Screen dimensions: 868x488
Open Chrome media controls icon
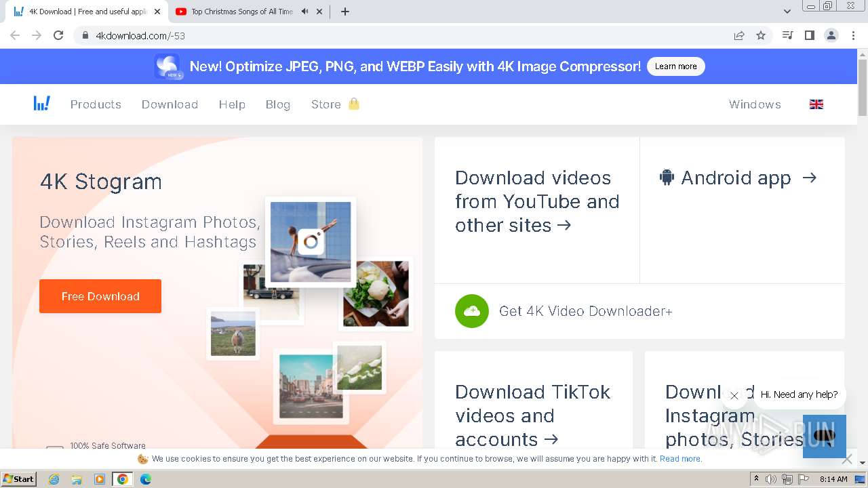787,35
